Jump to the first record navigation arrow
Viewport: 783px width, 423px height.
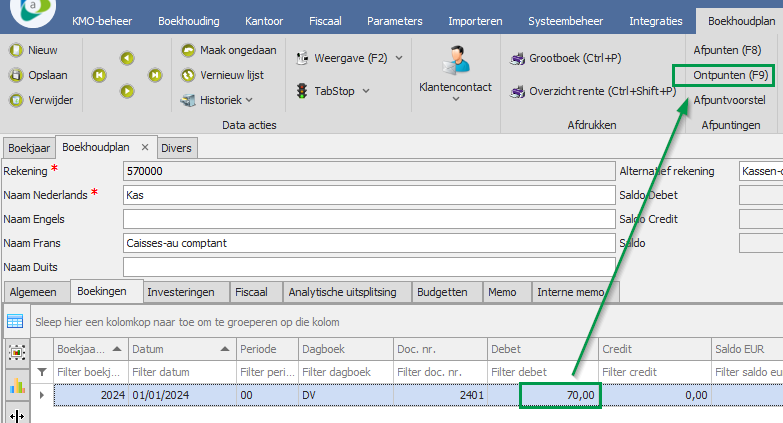98,75
